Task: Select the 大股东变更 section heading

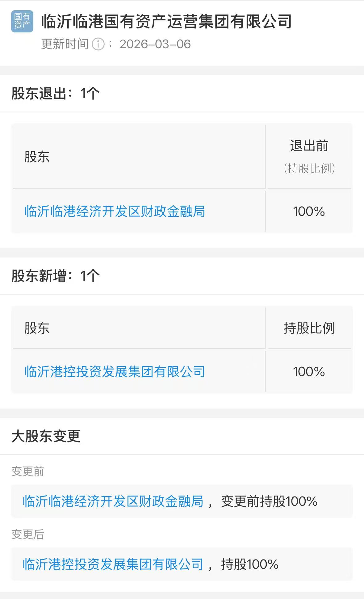Action: [46, 436]
